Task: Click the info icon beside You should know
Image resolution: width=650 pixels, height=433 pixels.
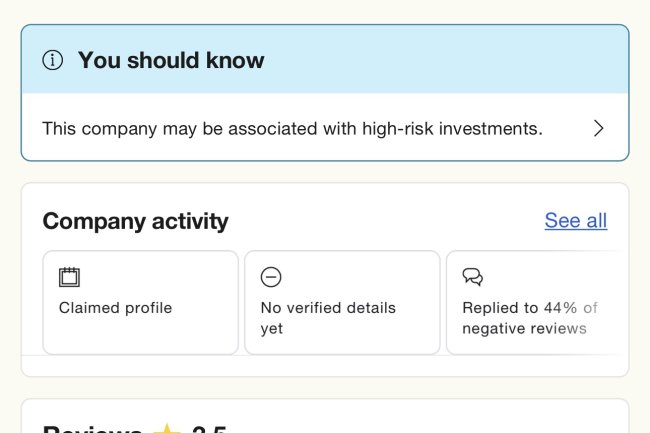Action: point(53,60)
